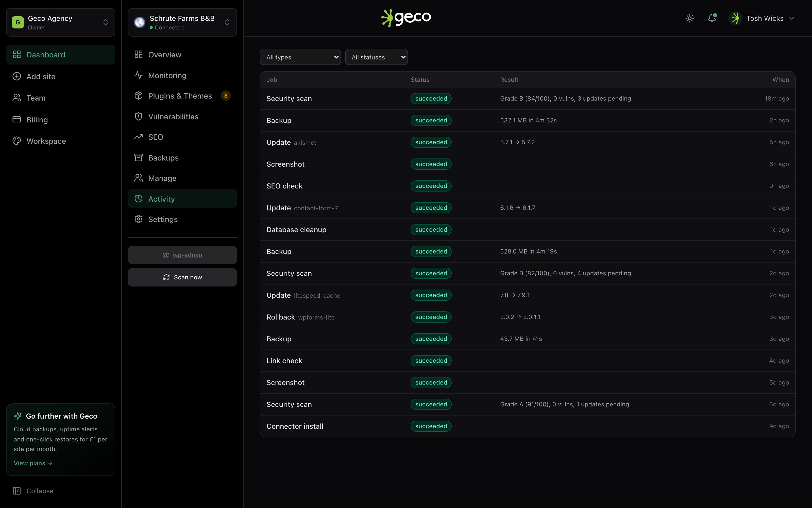Open the All statuses filter dropdown

(x=377, y=57)
